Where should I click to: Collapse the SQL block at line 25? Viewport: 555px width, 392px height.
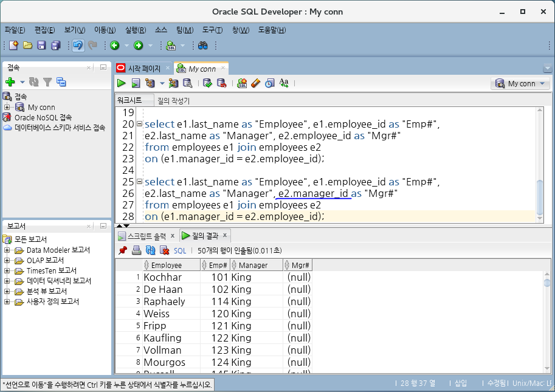pos(139,182)
